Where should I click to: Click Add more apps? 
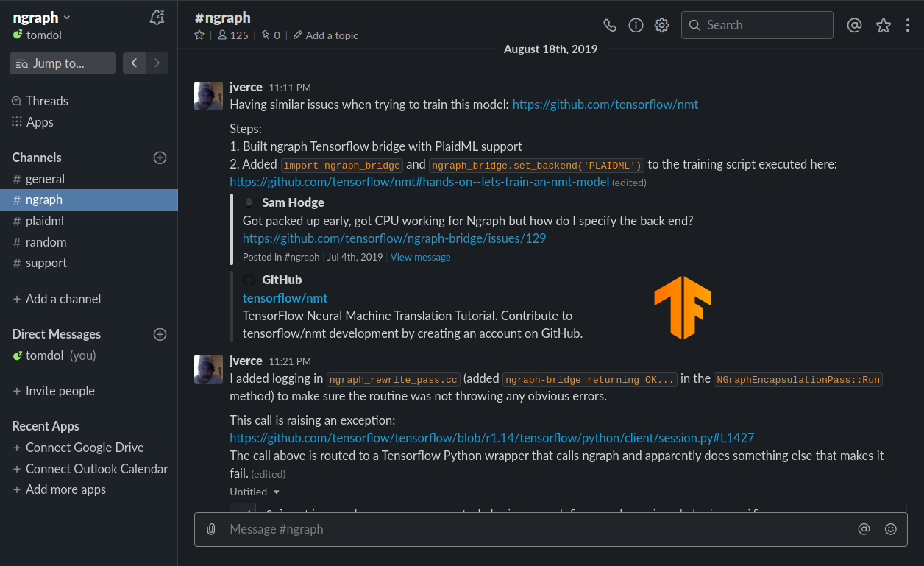(x=65, y=489)
